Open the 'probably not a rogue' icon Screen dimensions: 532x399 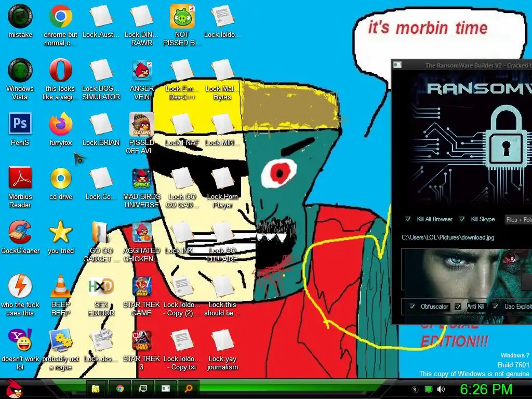pyautogui.click(x=60, y=340)
